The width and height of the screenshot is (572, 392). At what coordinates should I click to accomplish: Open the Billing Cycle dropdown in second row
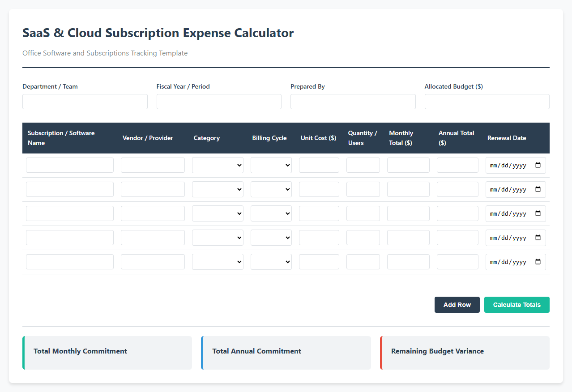(271, 189)
